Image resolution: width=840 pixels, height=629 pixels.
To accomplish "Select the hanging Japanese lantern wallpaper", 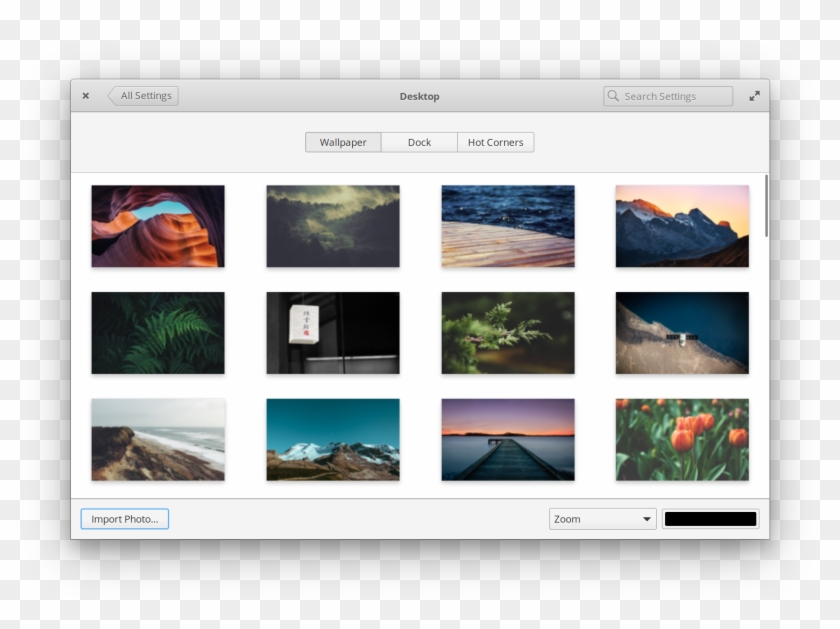I will coord(332,332).
